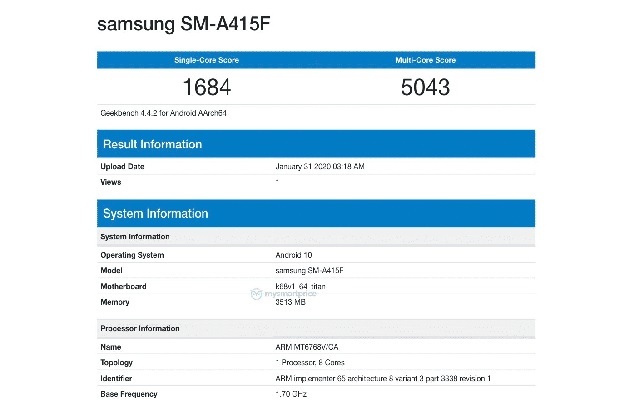
Task: Select the Base Frequency label
Action: point(129,394)
